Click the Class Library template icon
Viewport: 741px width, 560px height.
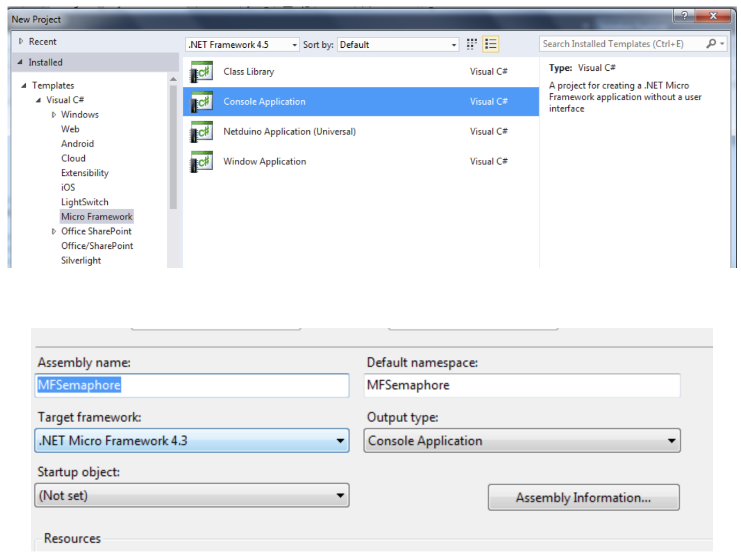[x=202, y=72]
